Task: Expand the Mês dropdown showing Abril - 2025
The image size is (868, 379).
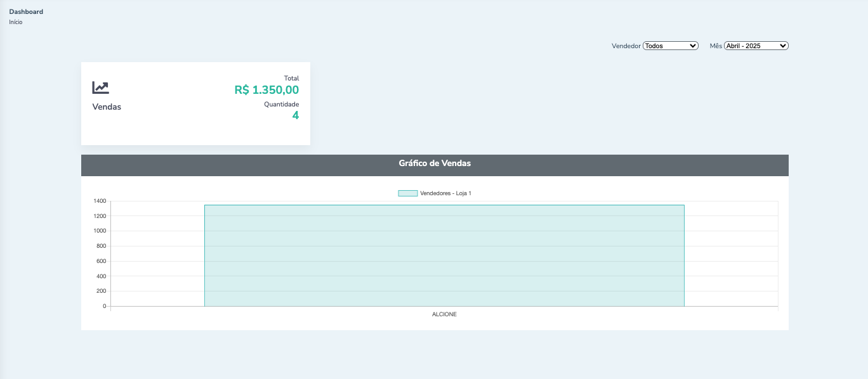Action: pyautogui.click(x=756, y=46)
